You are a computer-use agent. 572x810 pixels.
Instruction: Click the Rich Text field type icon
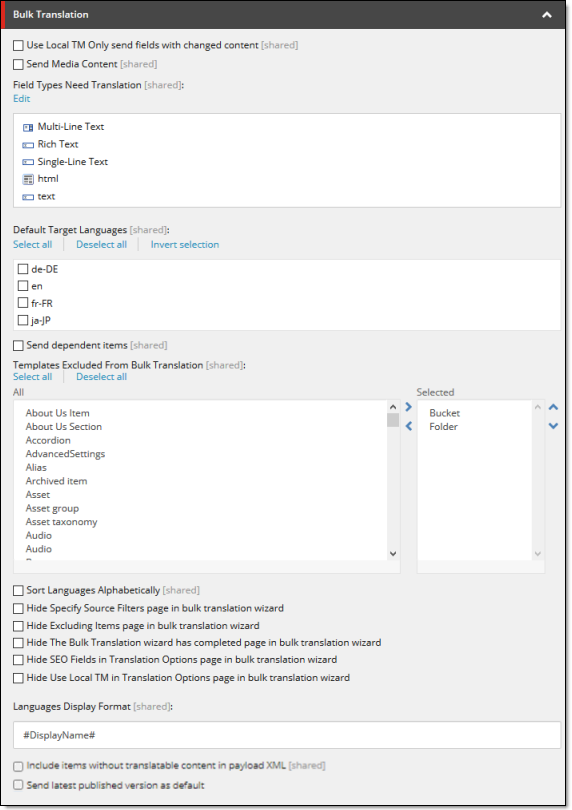click(28, 145)
